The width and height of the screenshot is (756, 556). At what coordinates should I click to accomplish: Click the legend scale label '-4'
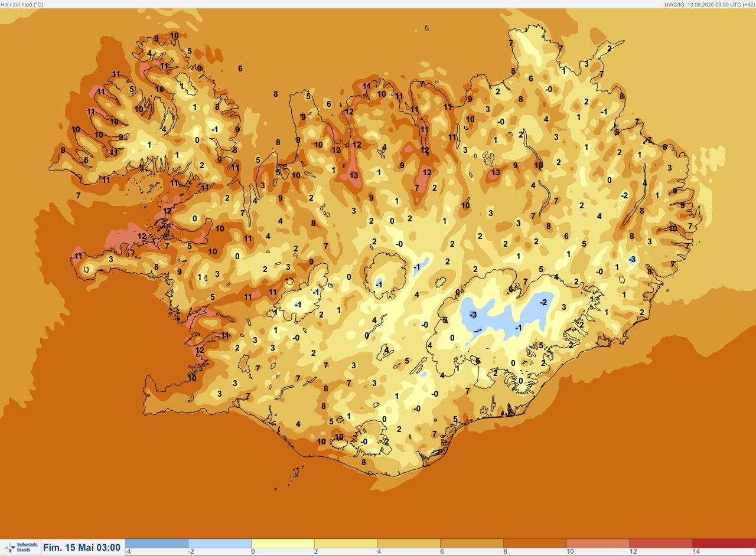128,552
